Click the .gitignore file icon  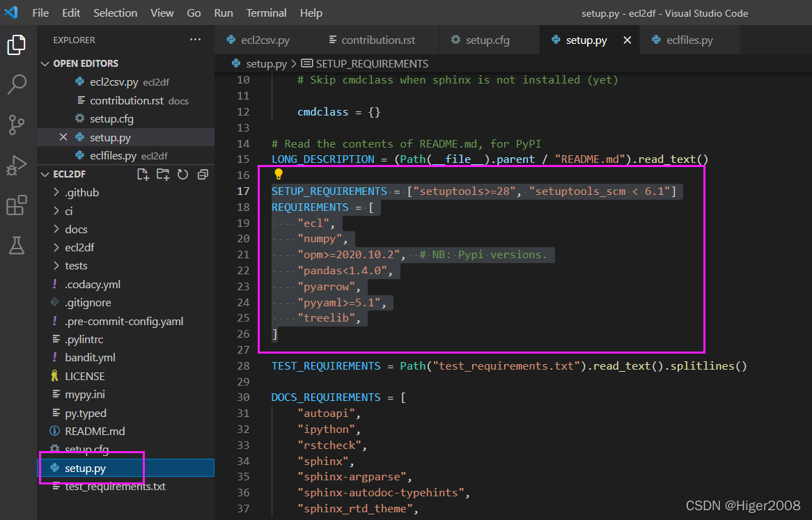[x=54, y=302]
